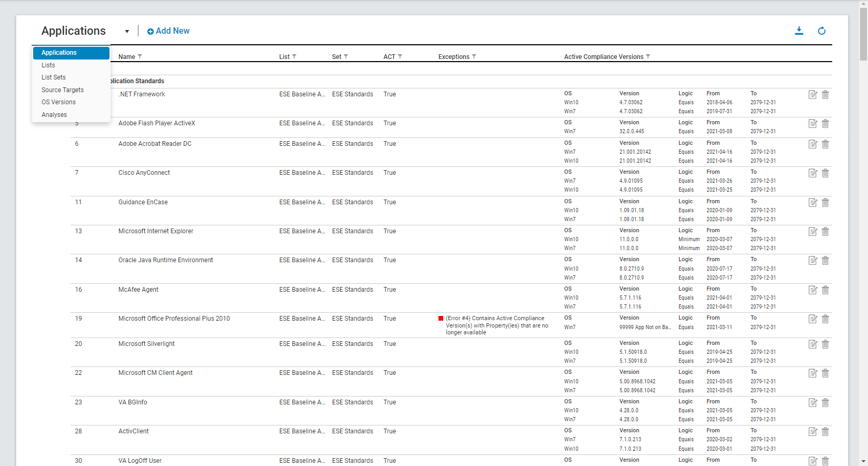Edit the Microsoft Silverlight entry

(x=813, y=344)
